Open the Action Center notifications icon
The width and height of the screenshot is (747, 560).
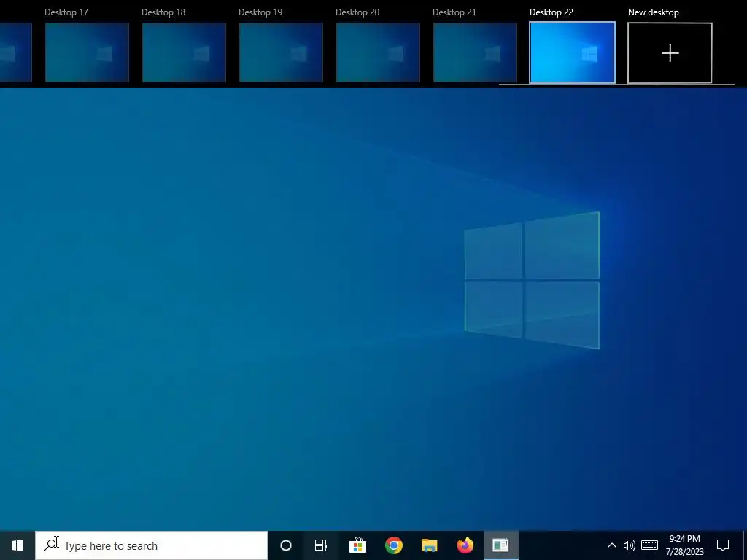click(723, 545)
